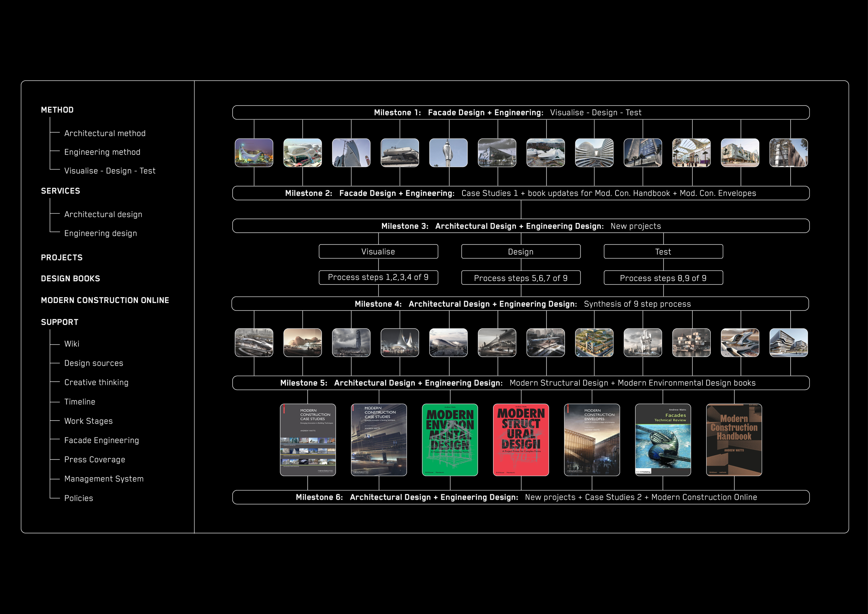The height and width of the screenshot is (614, 868).
Task: Click the SERVICES section heading
Action: [60, 191]
